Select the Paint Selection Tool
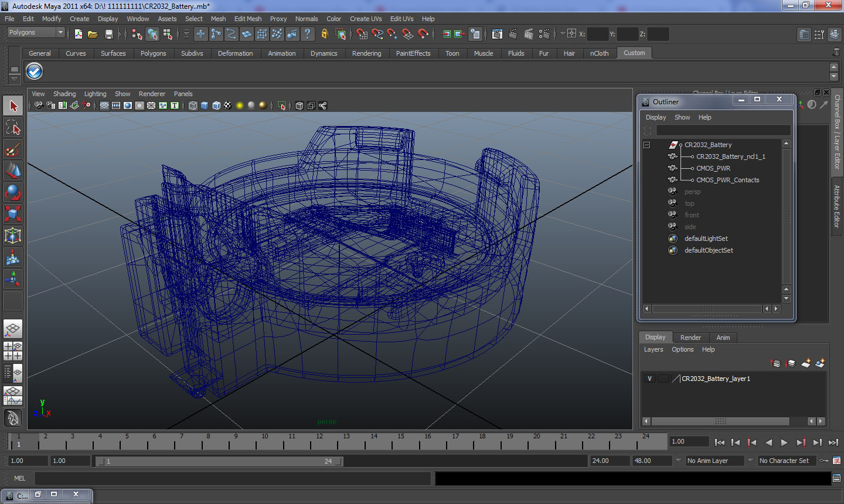The width and height of the screenshot is (844, 504). point(13,149)
